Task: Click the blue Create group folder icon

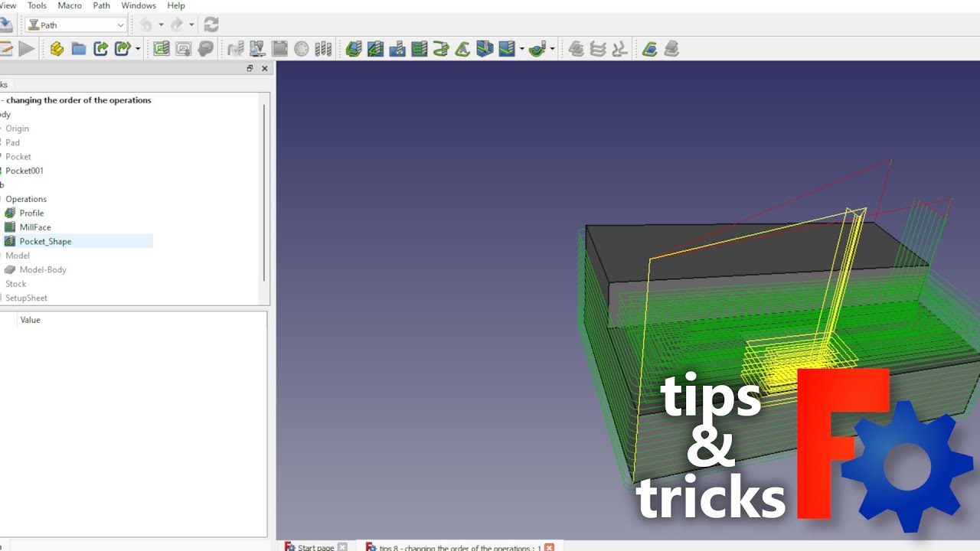Action: pyautogui.click(x=79, y=49)
